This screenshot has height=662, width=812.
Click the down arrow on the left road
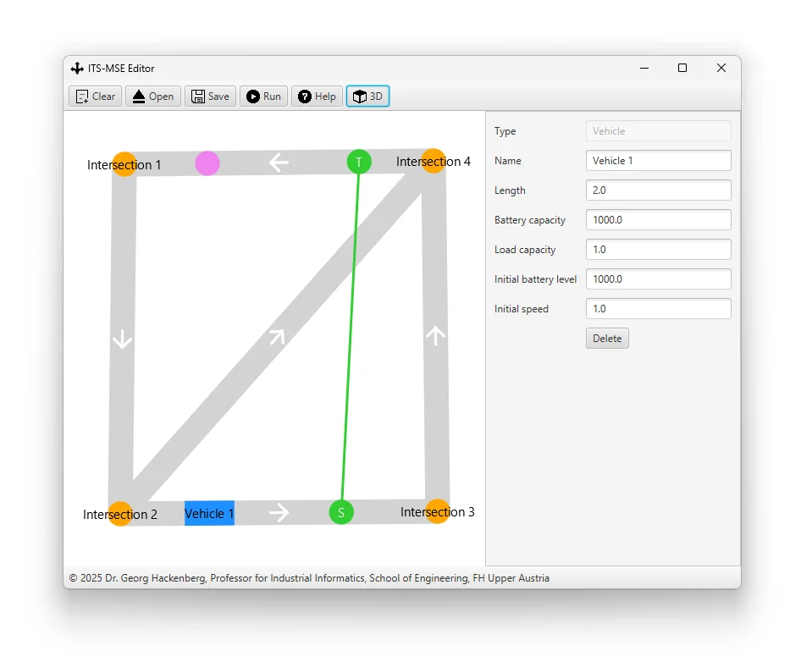[x=122, y=339]
